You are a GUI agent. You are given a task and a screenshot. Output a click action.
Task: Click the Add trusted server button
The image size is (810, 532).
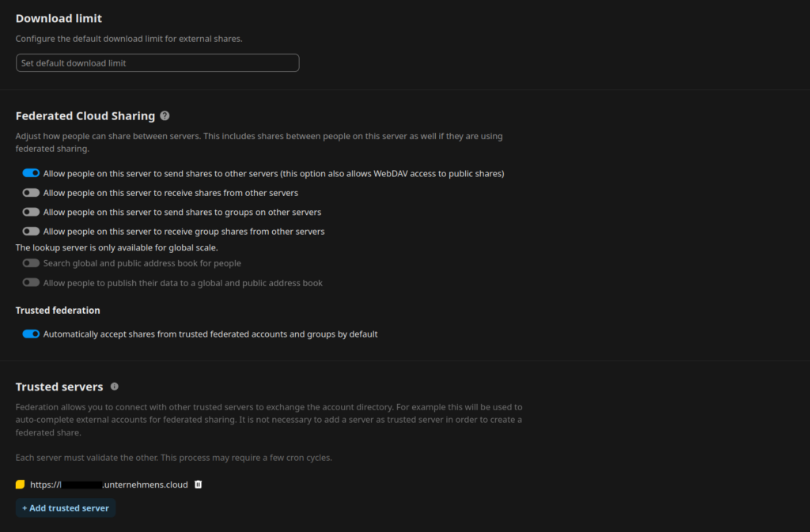coord(66,508)
